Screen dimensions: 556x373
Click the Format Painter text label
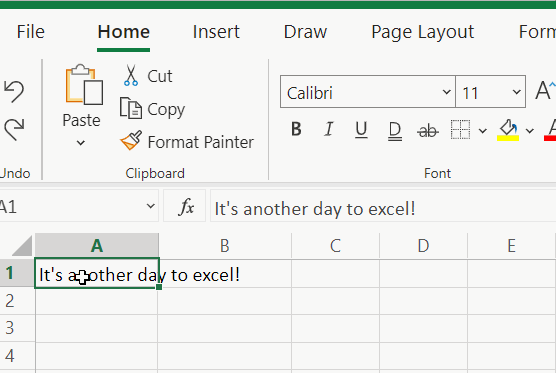click(201, 142)
